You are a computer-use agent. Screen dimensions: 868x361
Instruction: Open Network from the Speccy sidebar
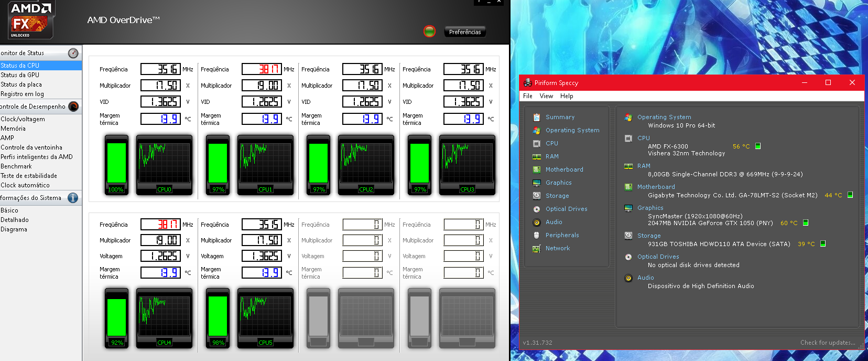tap(558, 248)
